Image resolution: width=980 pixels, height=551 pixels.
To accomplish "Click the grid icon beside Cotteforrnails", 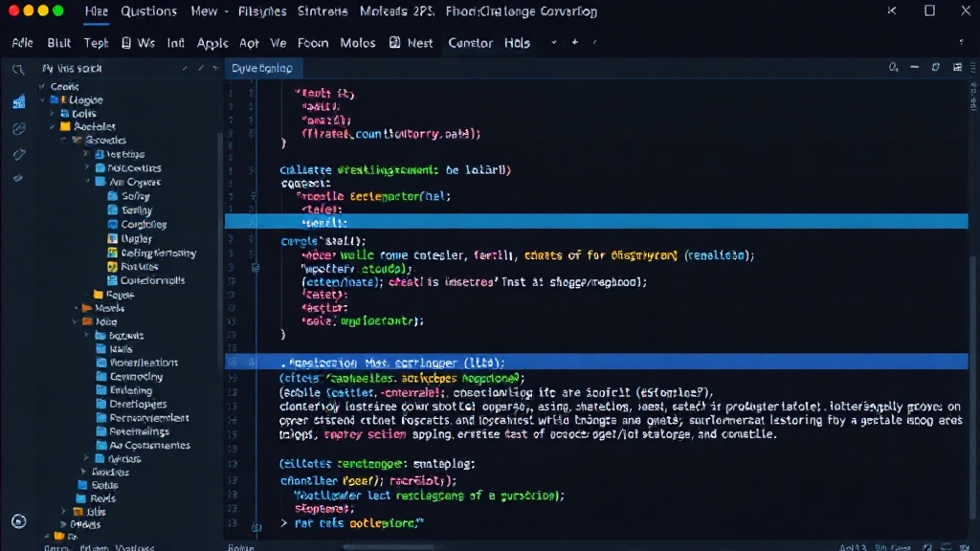I will (113, 280).
